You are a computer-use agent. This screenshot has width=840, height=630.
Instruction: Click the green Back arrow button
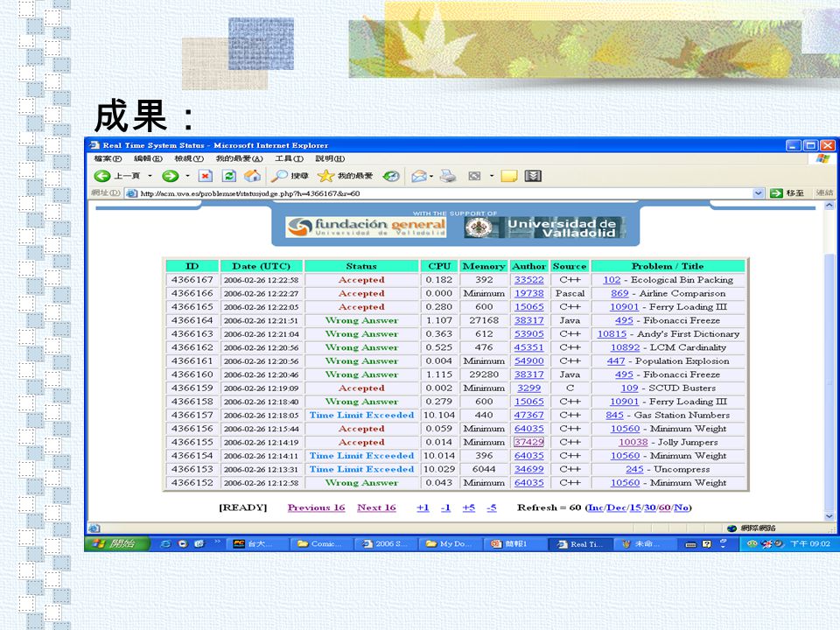[x=101, y=176]
